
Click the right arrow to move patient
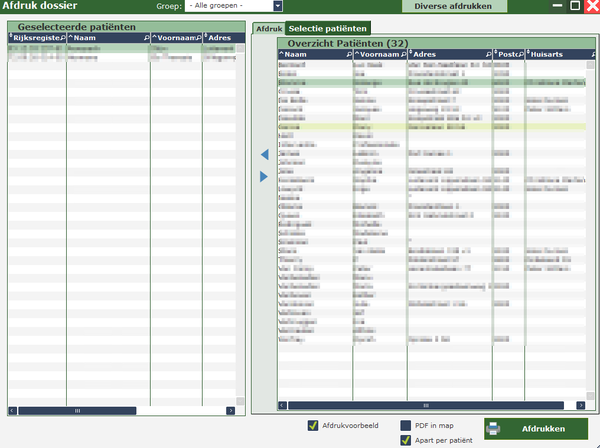coord(264,177)
